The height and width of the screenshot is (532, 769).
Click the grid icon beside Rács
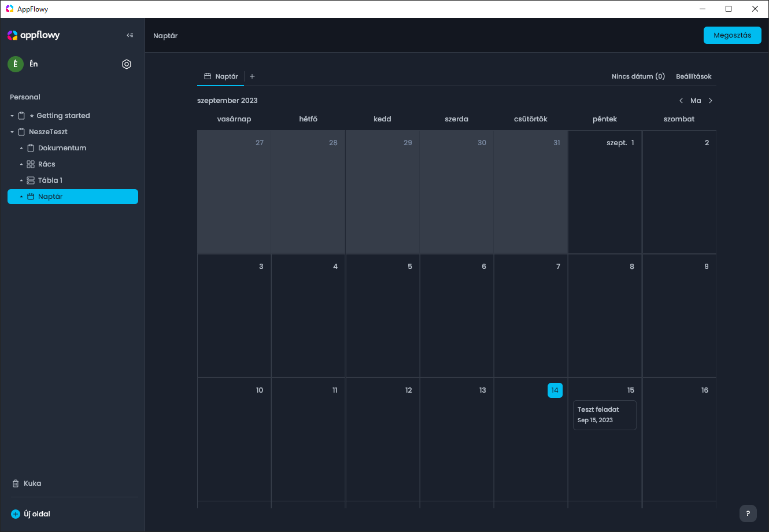pyautogui.click(x=31, y=164)
